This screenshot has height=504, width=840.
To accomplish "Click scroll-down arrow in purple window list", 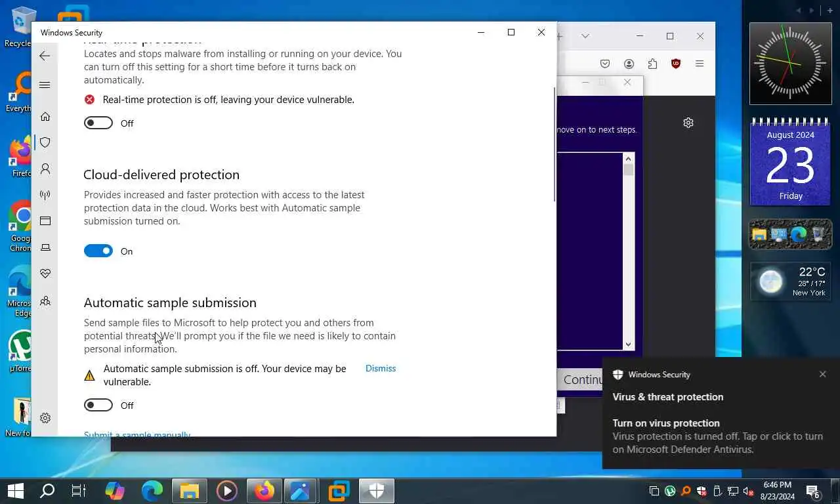I will tap(629, 344).
